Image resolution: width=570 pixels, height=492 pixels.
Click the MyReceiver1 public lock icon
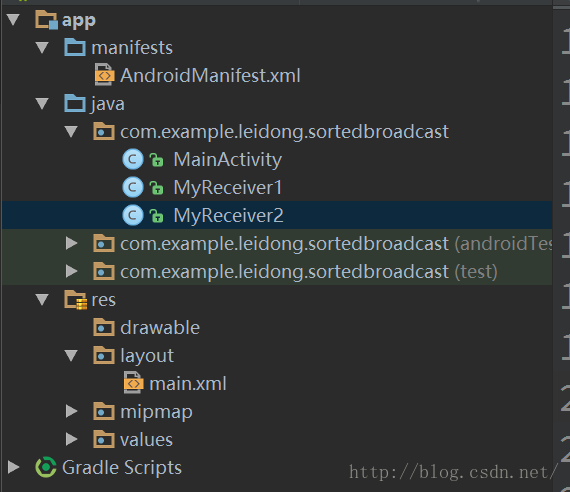tap(156, 188)
